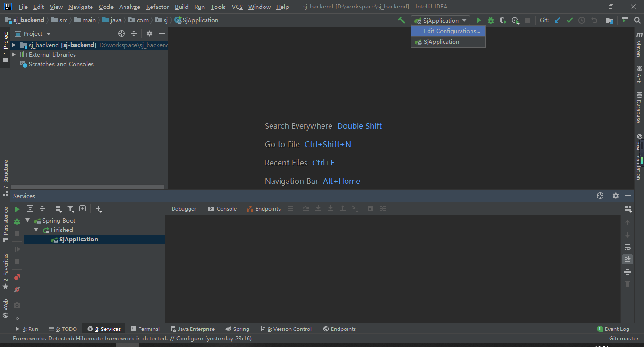Click the Debug bug icon in top toolbar
Image resolution: width=644 pixels, height=347 pixels.
491,20
